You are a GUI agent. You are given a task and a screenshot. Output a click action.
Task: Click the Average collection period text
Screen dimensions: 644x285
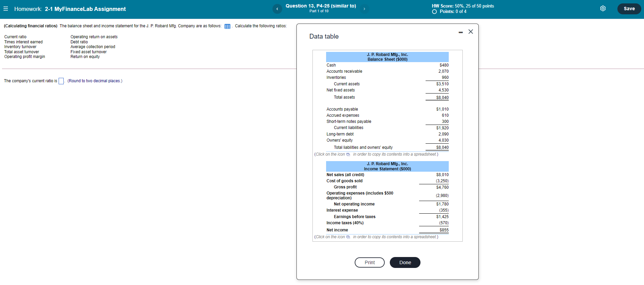pyautogui.click(x=93, y=47)
